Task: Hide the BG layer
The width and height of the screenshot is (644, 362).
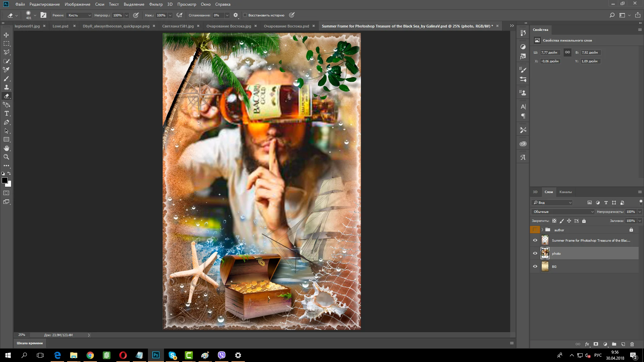Action: 535,266
